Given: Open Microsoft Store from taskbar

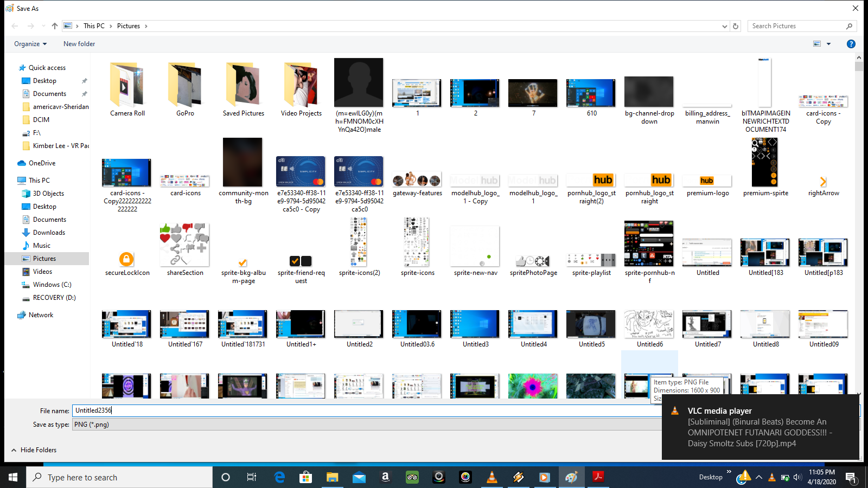Looking at the screenshot, I should tap(306, 477).
